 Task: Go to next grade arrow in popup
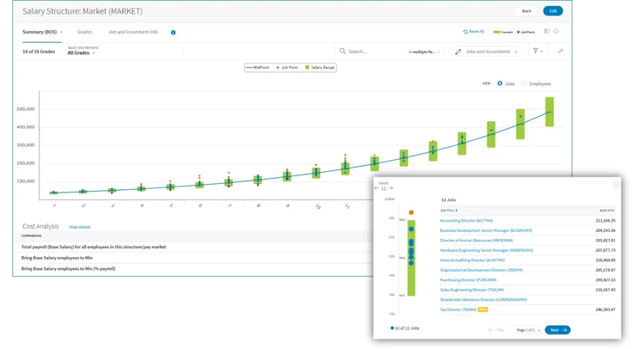pos(391,188)
